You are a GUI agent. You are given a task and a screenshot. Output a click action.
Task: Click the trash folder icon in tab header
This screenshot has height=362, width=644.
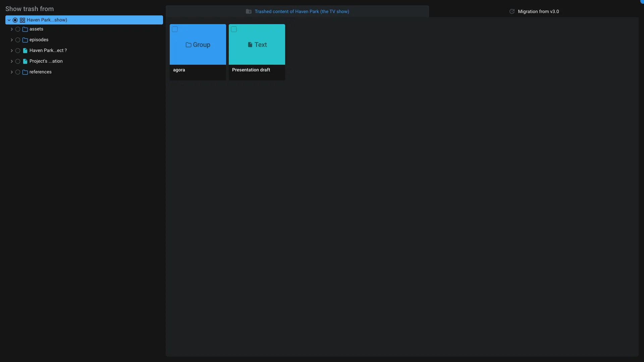tap(249, 11)
